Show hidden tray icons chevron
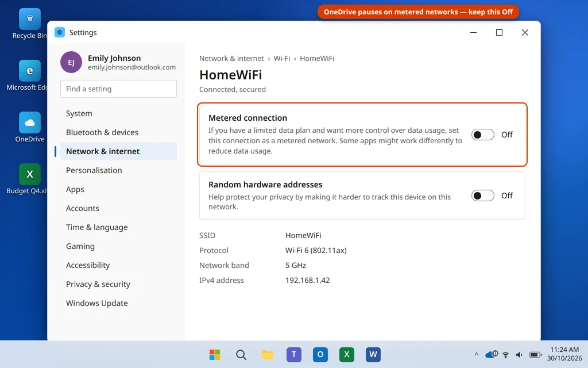Viewport: 588px width, 368px height. [x=477, y=354]
